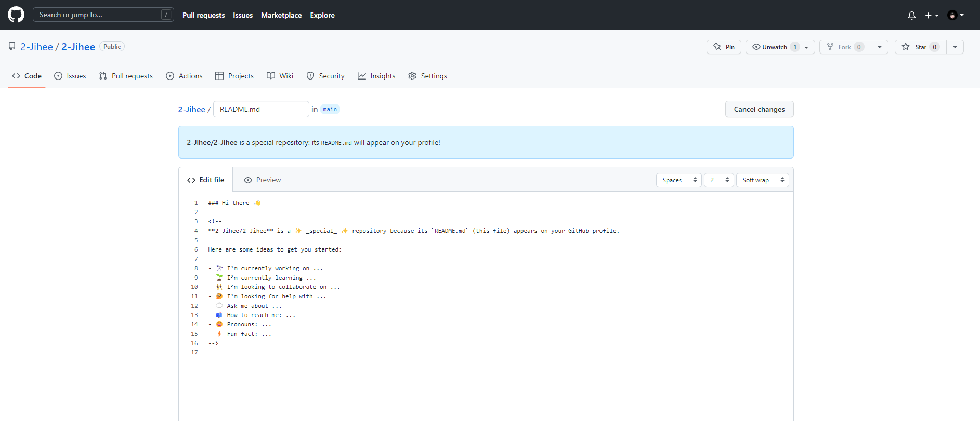Cancel changes to the file

(x=759, y=109)
